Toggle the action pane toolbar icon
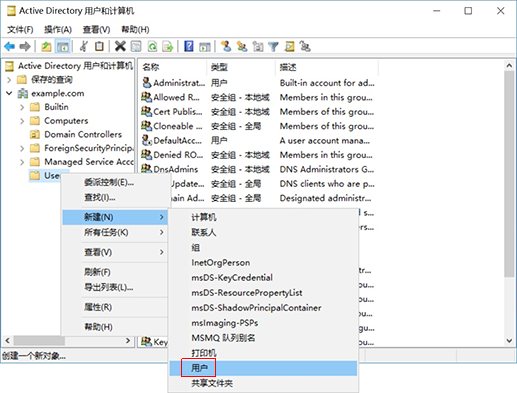 point(205,47)
